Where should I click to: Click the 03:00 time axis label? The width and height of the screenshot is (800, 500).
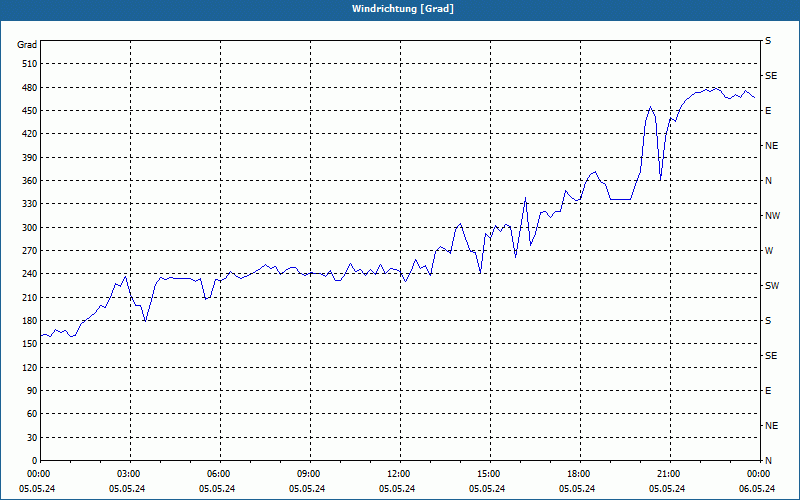(131, 474)
